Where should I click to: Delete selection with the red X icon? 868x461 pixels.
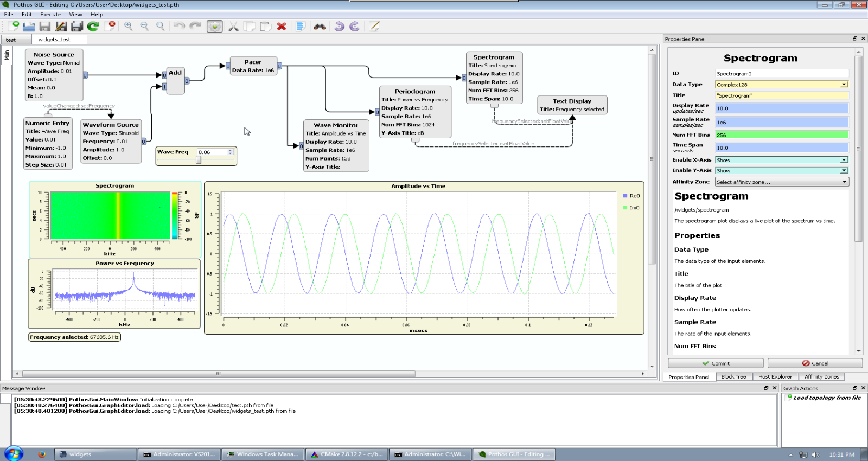282,26
